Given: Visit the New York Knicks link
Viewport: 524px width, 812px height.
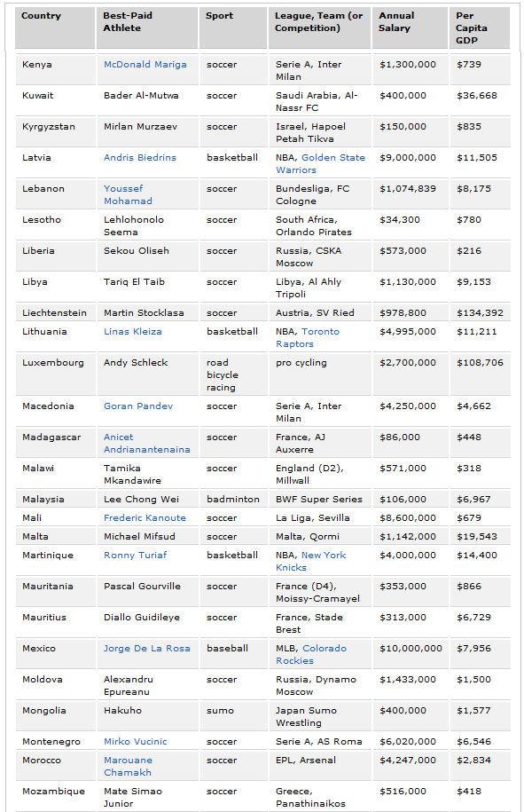Looking at the screenshot, I should coord(310,562).
